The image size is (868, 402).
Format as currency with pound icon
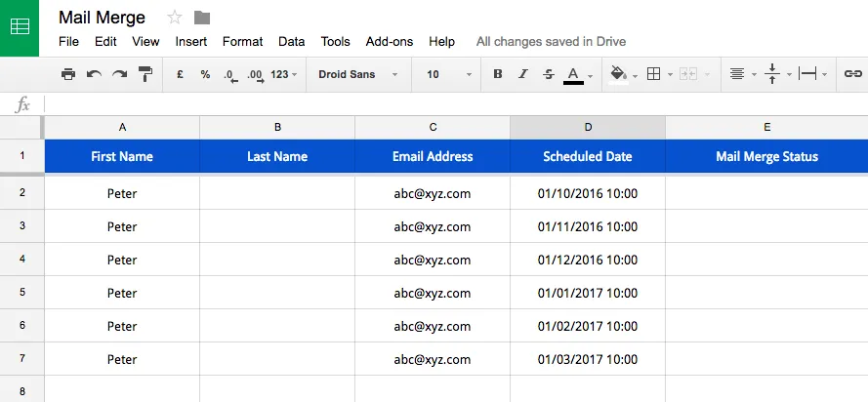pyautogui.click(x=180, y=74)
